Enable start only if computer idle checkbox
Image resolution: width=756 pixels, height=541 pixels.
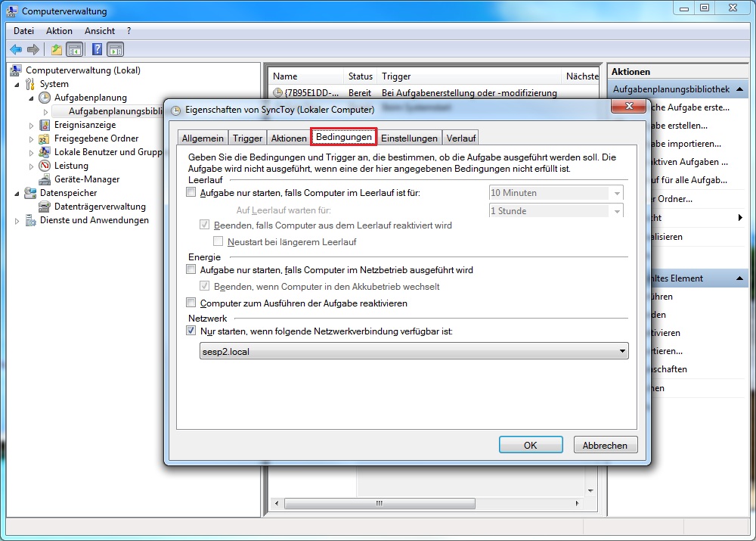(x=191, y=192)
